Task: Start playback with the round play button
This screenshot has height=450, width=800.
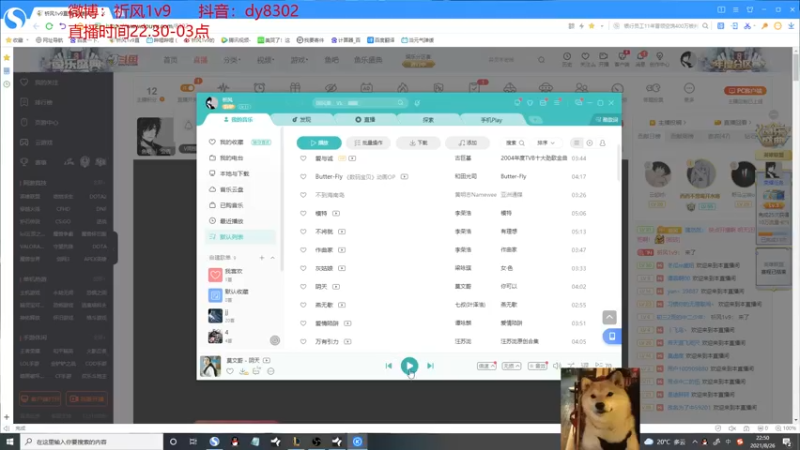Action: [x=409, y=365]
